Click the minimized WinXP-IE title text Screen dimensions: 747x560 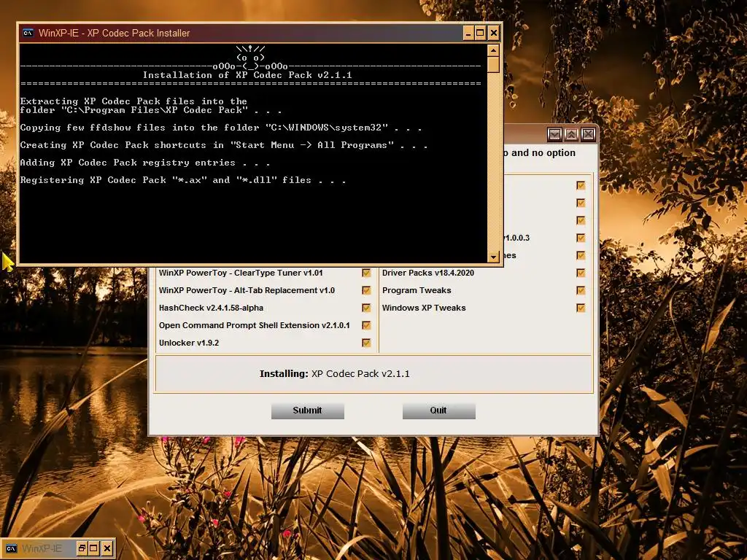42,548
